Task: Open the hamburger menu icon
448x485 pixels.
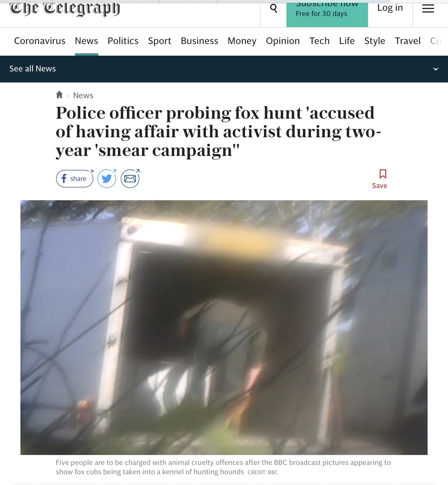Action: click(428, 9)
